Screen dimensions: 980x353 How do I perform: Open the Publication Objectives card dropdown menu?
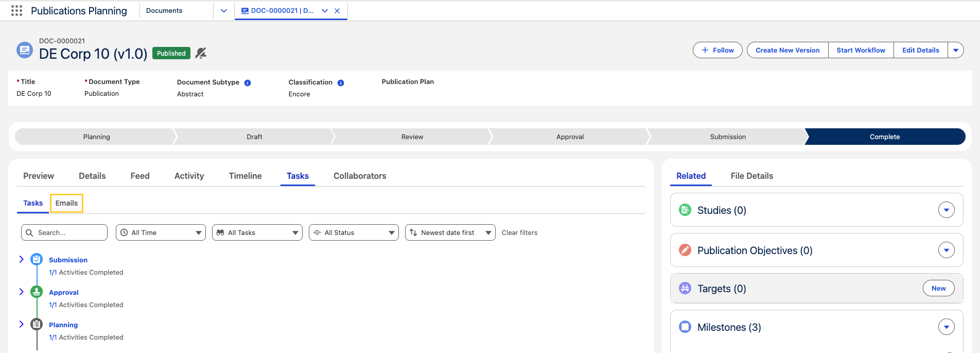coord(947,250)
